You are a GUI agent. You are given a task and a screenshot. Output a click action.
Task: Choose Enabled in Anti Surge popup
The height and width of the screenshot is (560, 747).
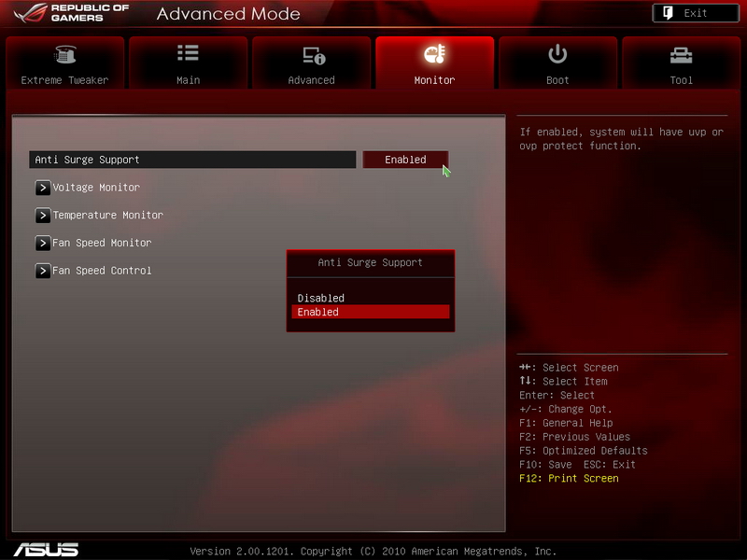[370, 312]
